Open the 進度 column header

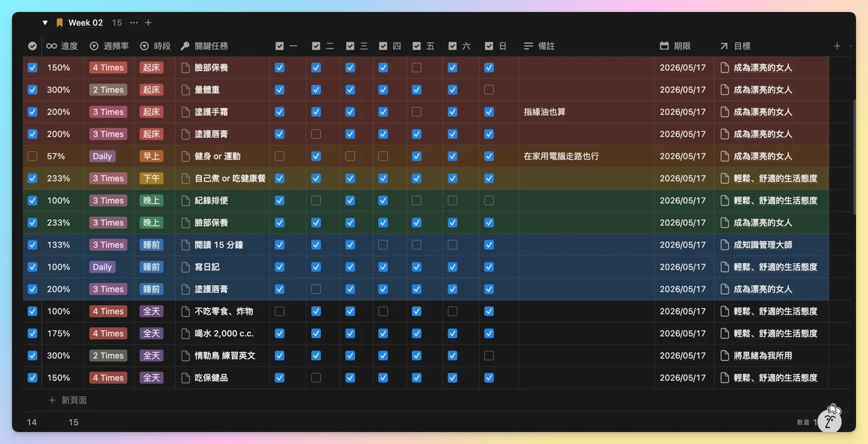coord(62,46)
